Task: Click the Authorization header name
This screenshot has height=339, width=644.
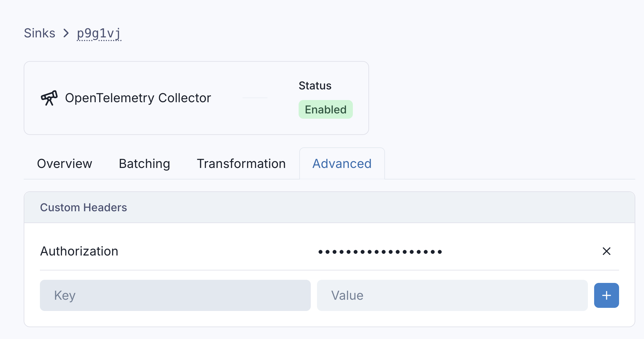Action: tap(79, 251)
